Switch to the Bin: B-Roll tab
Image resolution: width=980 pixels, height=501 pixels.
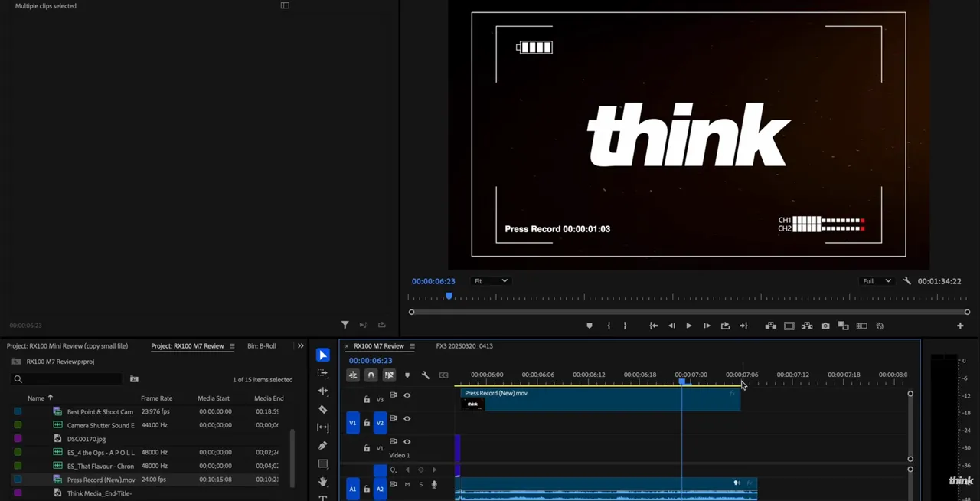[262, 346]
